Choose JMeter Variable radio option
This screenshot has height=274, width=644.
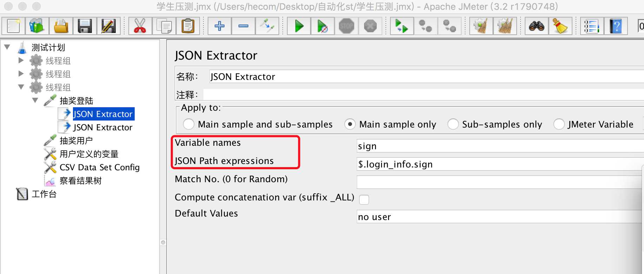click(559, 124)
